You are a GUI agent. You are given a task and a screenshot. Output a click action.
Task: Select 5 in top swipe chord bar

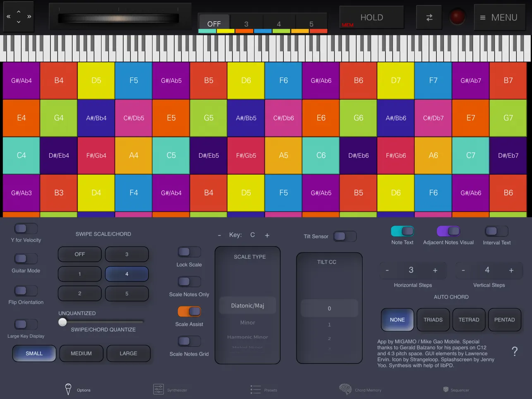312,24
